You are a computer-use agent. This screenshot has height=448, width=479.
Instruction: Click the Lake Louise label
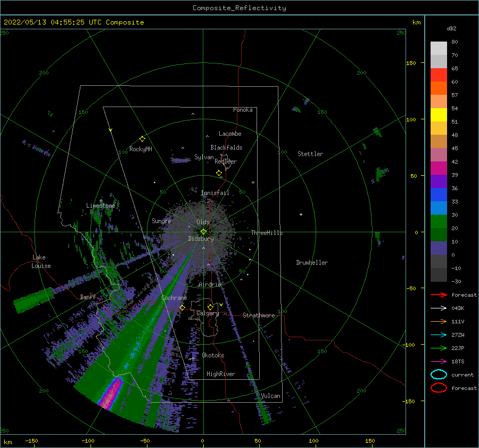point(41,262)
